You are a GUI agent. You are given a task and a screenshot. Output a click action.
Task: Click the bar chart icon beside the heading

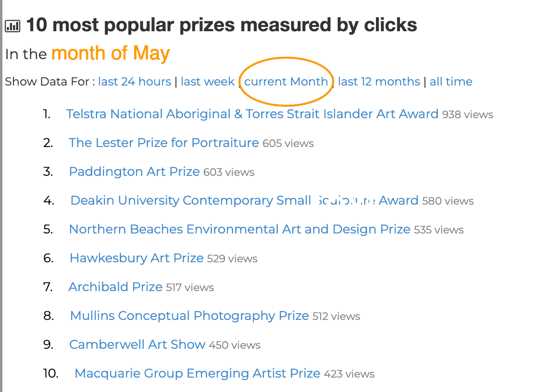click(x=12, y=26)
